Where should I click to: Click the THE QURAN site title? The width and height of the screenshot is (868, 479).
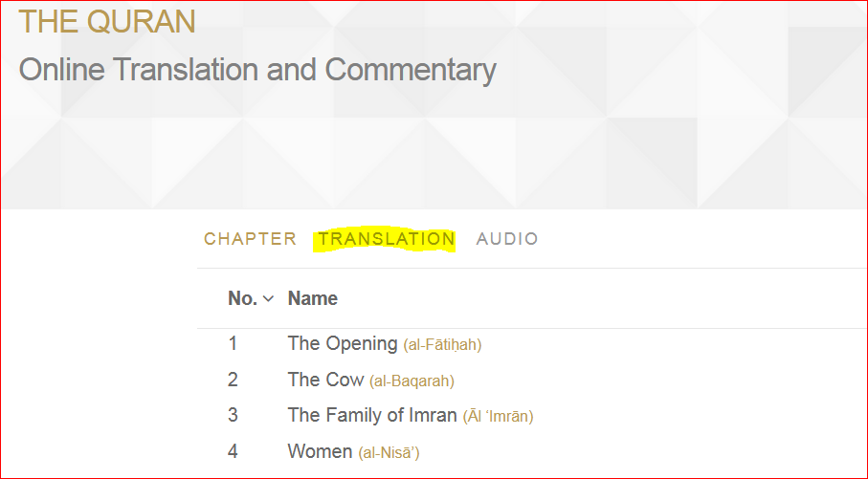(x=107, y=22)
